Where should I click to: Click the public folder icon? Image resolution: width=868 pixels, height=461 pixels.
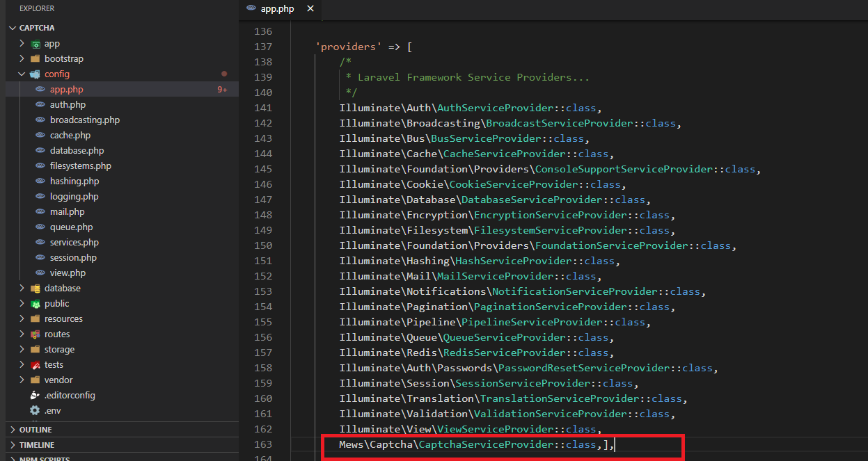pos(35,304)
